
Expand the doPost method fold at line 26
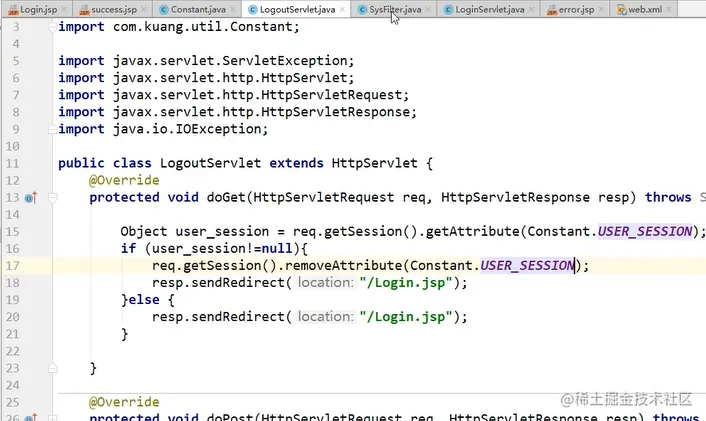point(52,418)
